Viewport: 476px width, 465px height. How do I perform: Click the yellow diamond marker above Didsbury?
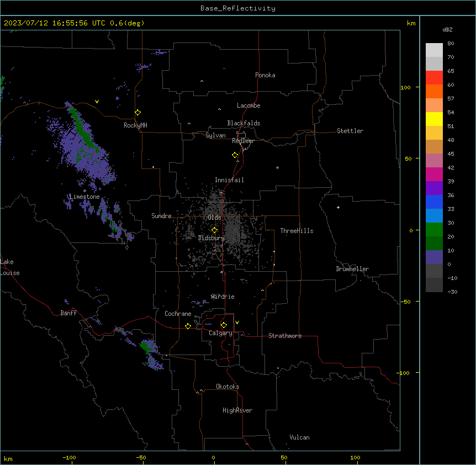pyautogui.click(x=214, y=230)
